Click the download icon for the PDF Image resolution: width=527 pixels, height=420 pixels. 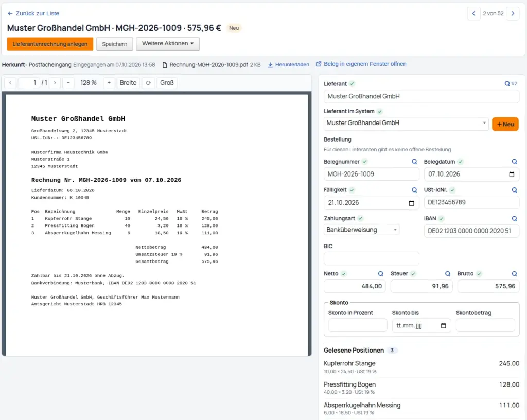[x=270, y=64]
